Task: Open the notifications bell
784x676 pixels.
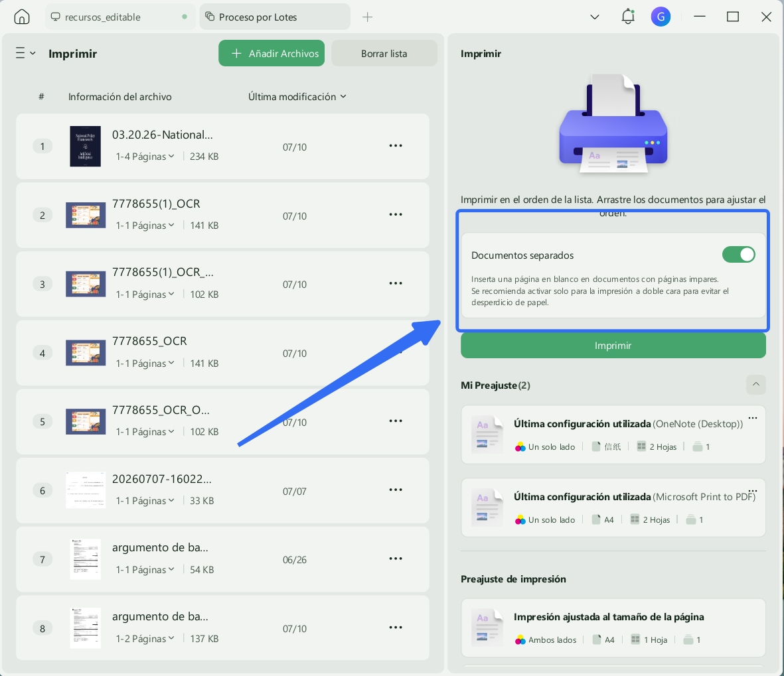Action: click(628, 17)
